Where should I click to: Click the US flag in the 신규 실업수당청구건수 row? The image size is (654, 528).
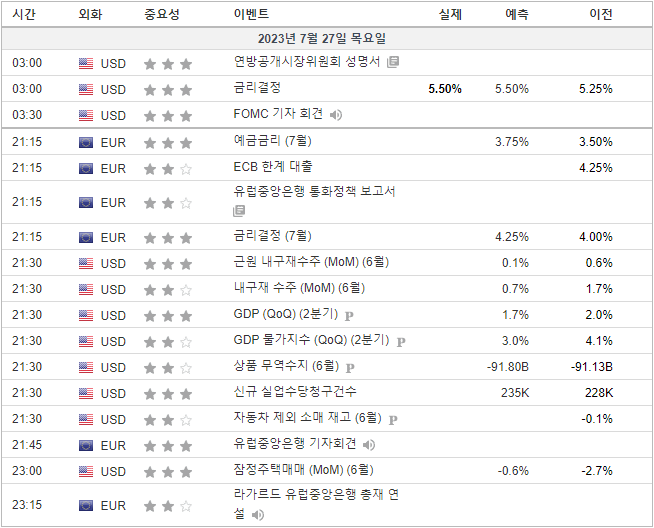click(86, 393)
